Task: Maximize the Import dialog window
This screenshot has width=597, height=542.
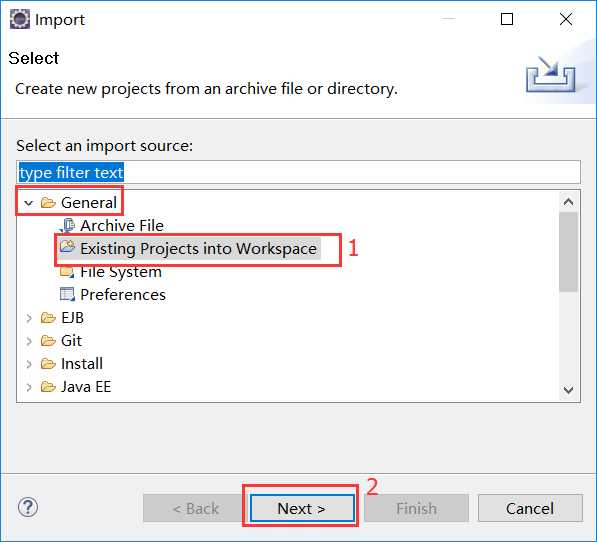Action: coord(507,19)
